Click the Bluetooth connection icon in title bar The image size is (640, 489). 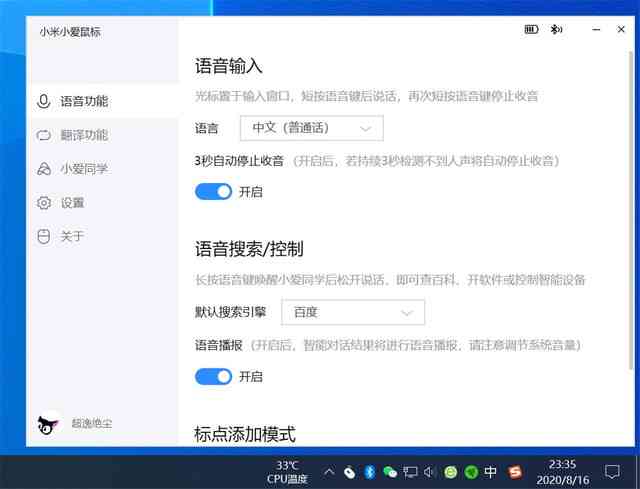click(x=556, y=29)
